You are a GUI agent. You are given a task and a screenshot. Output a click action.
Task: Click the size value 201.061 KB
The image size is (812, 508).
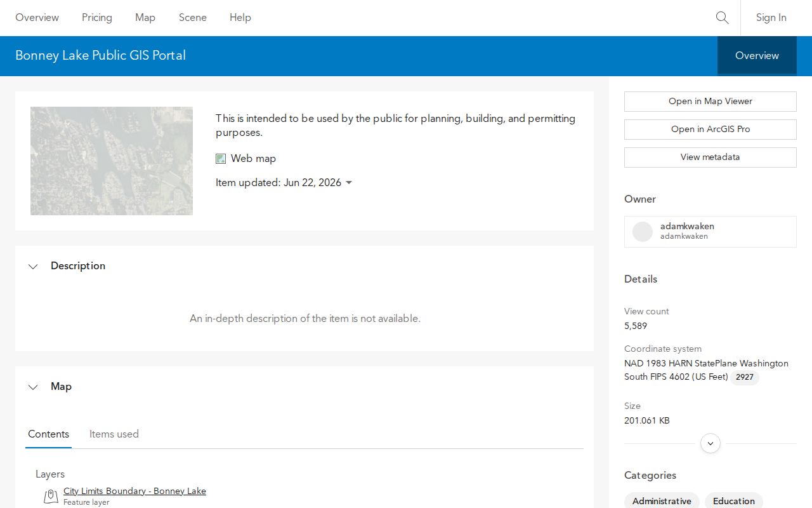pos(647,420)
